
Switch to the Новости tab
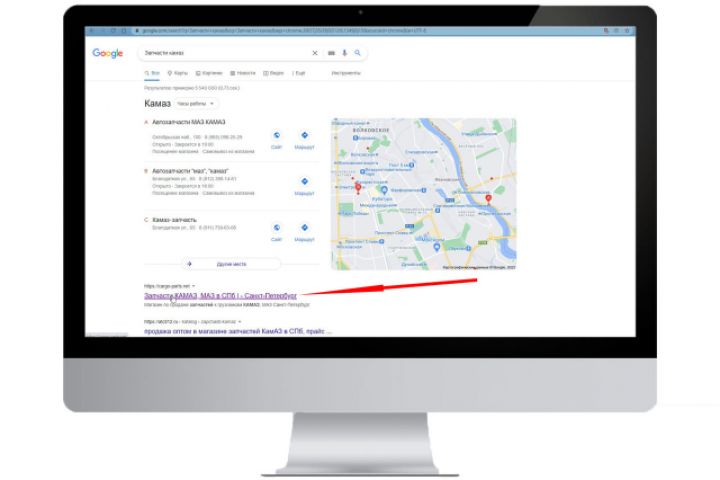(x=243, y=73)
